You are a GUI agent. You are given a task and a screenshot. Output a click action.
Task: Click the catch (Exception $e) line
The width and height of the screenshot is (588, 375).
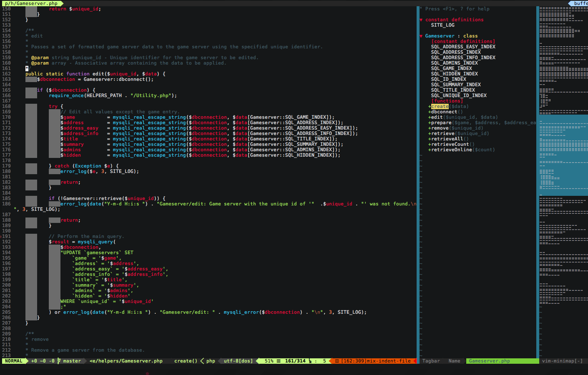tap(84, 166)
